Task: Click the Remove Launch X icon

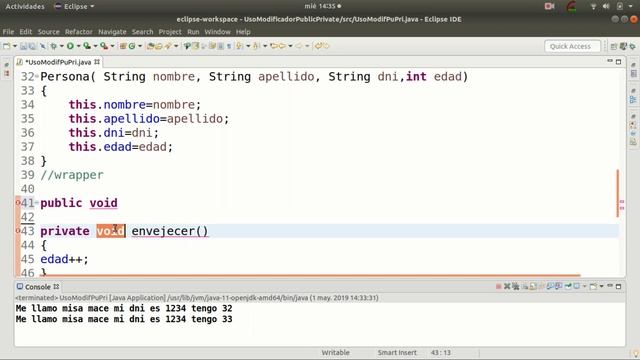Action: 507,287
